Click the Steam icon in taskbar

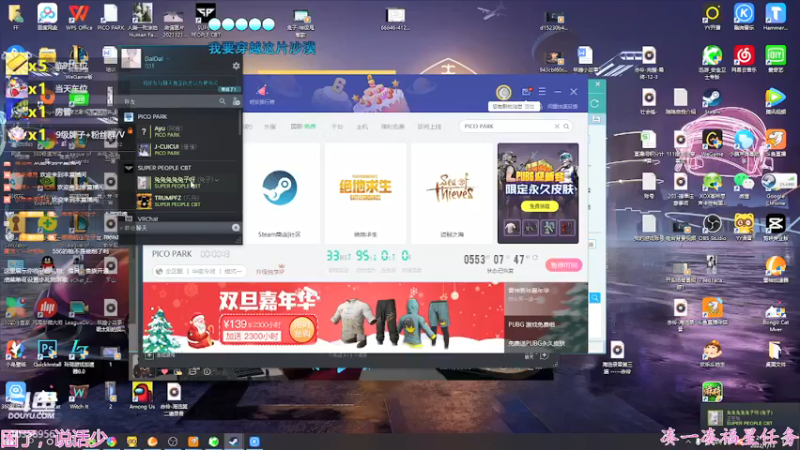[x=234, y=441]
